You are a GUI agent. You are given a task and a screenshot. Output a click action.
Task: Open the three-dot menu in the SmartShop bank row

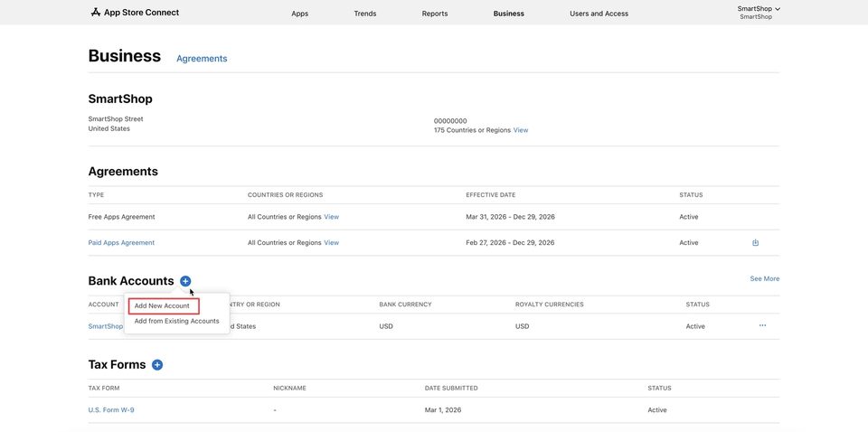[x=762, y=325]
